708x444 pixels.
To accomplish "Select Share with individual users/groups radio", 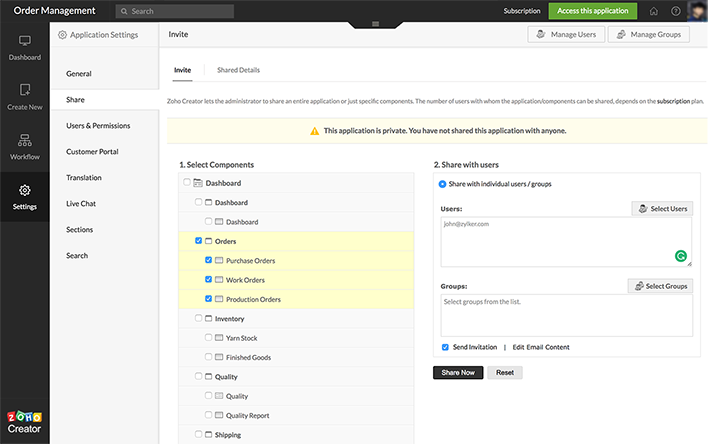I will coord(442,184).
